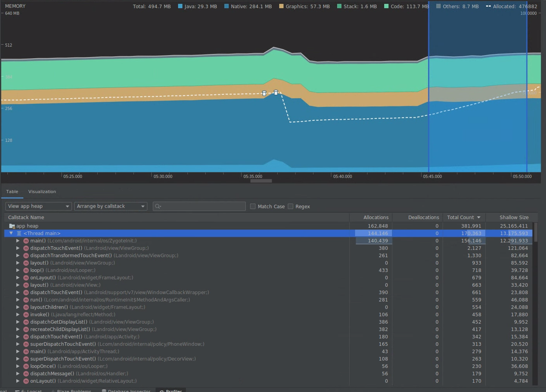The height and width of the screenshot is (392, 546).
Task: Click the garbage collection icon left
Action: (264, 93)
